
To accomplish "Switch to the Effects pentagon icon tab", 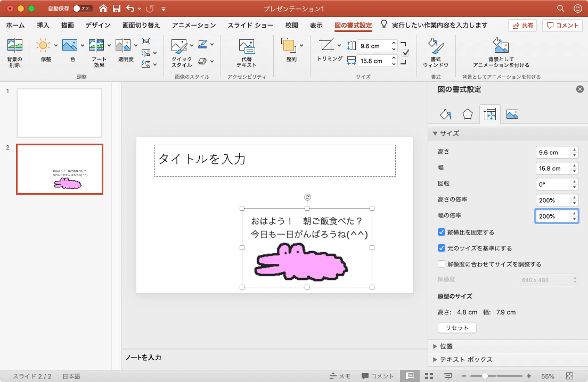I will pyautogui.click(x=467, y=114).
